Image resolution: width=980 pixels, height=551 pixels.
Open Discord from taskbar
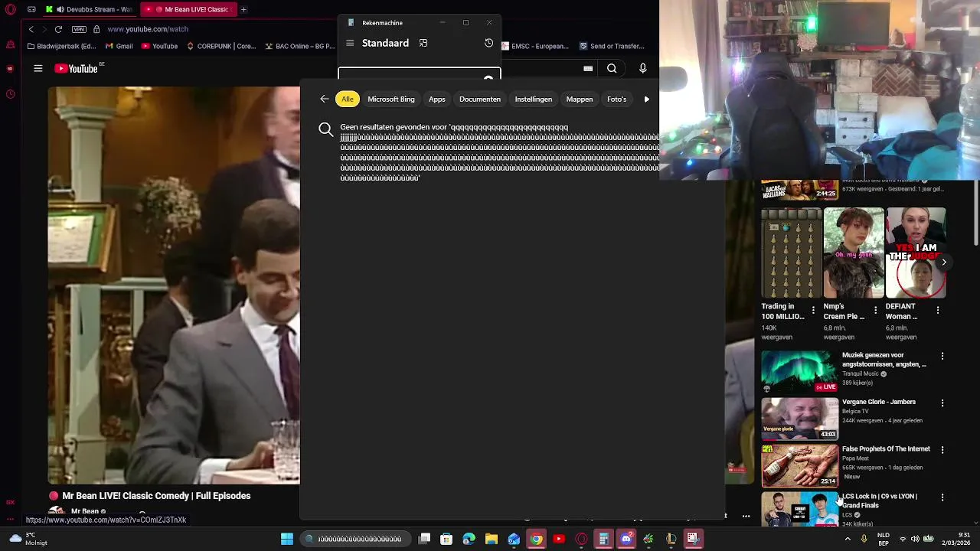coord(626,539)
